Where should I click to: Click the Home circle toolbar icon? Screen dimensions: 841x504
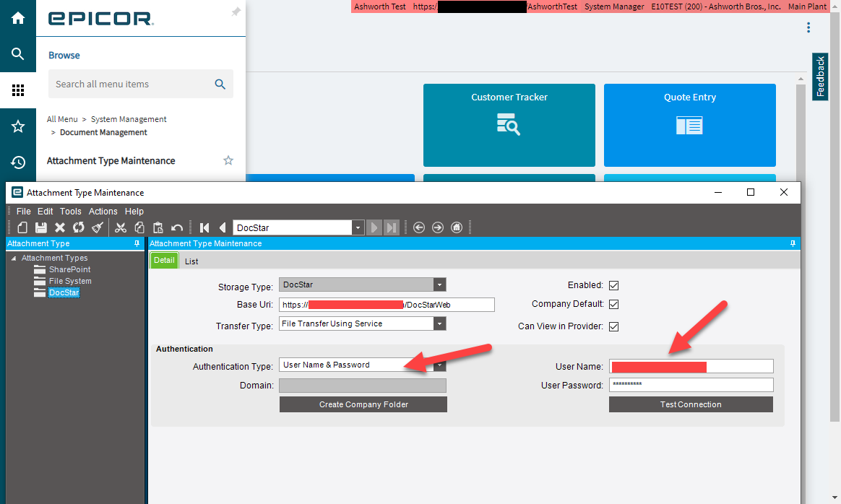tap(457, 228)
